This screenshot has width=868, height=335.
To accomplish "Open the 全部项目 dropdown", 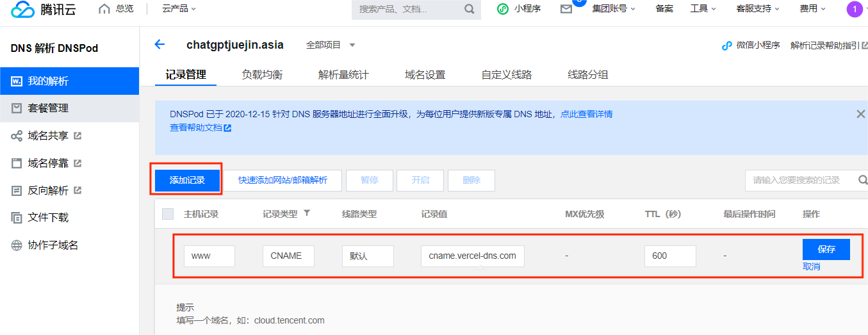I will click(331, 45).
